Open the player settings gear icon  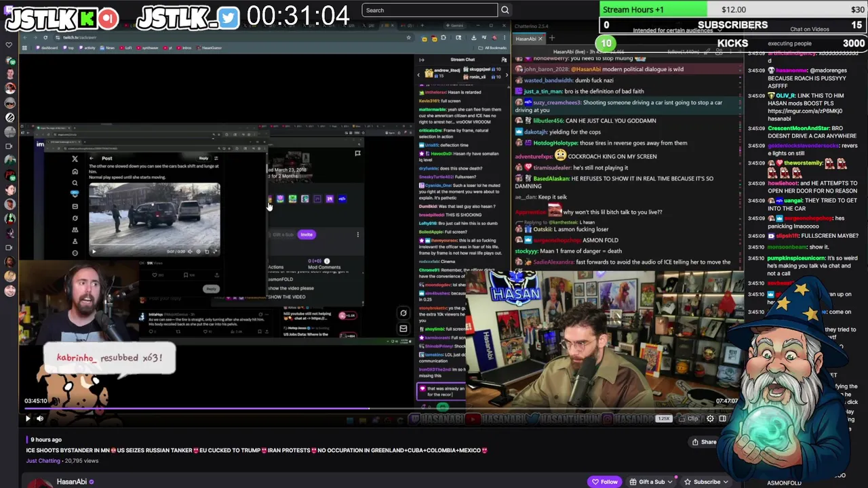pos(710,418)
